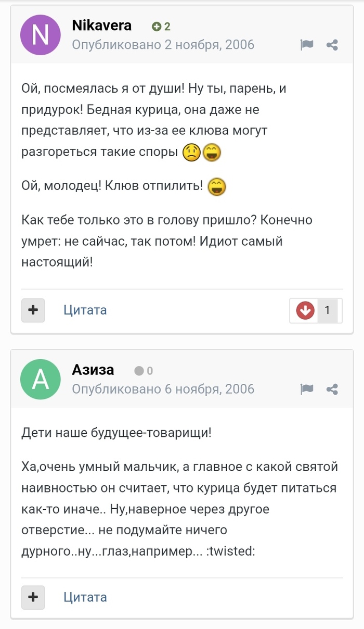Image resolution: width=364 pixels, height=629 pixels.
Task: Click Цитата link under Nikavera's post
Action: coord(85,310)
